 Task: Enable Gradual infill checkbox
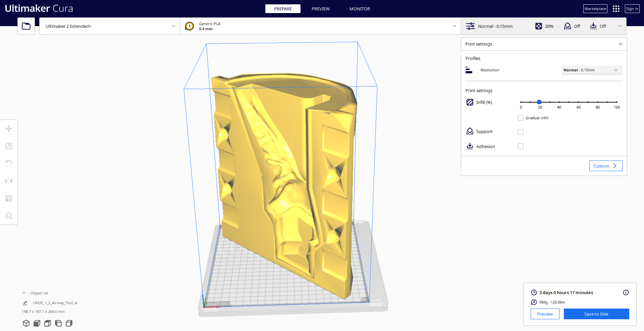coord(521,118)
